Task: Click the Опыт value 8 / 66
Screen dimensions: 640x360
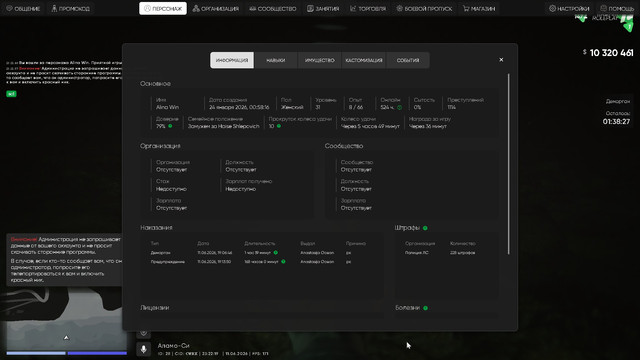Action: [x=356, y=107]
